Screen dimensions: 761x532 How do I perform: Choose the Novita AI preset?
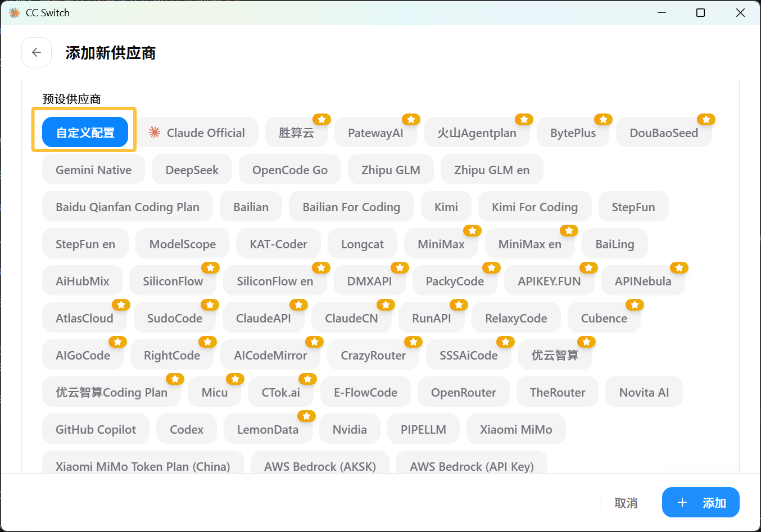644,392
